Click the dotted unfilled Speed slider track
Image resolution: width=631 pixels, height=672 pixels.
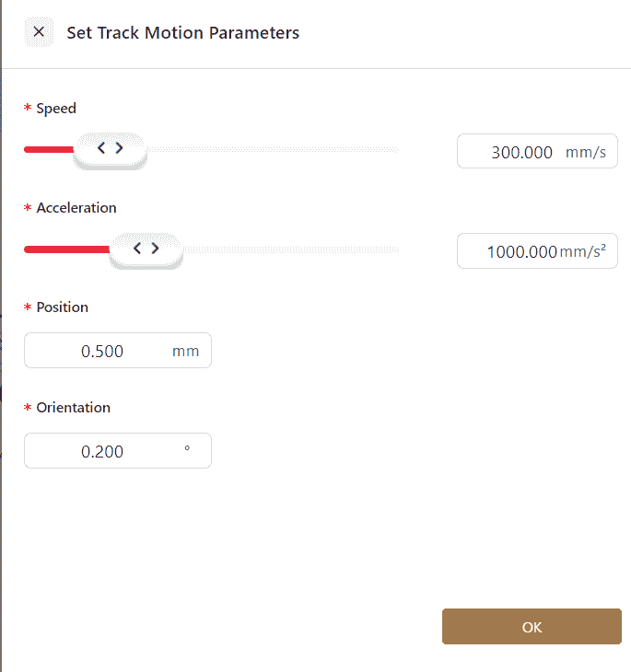click(276, 149)
